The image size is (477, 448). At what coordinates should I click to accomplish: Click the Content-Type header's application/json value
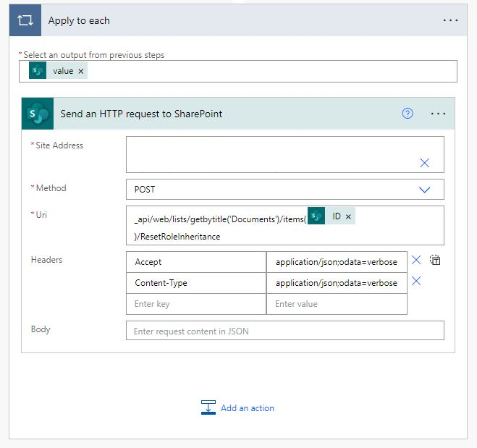(337, 283)
